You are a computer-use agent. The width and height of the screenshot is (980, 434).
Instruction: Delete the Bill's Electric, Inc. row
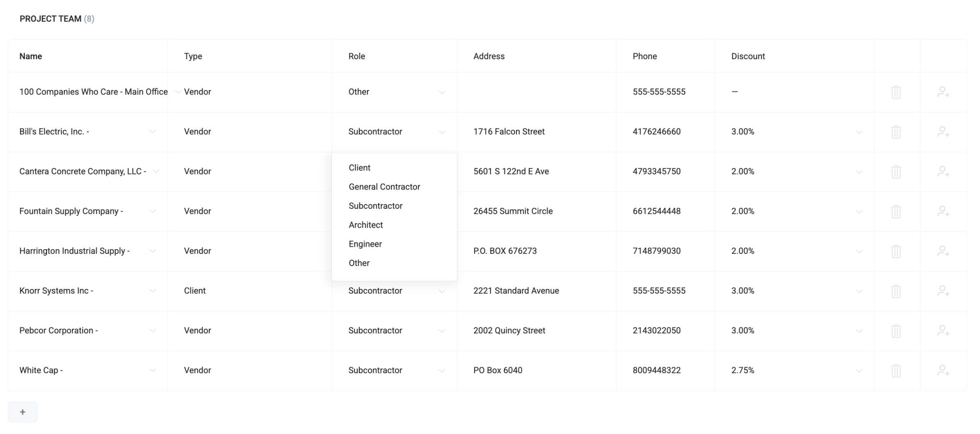click(896, 132)
